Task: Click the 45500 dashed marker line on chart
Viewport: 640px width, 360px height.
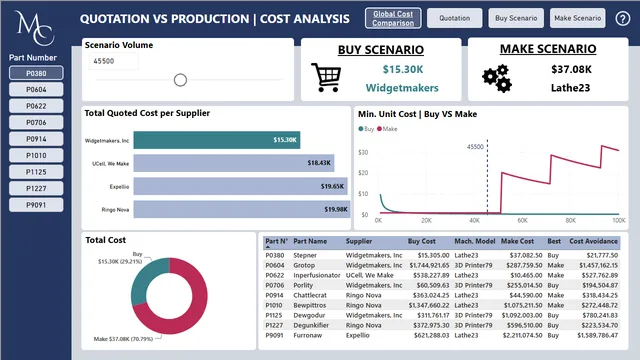Action: tap(487, 178)
